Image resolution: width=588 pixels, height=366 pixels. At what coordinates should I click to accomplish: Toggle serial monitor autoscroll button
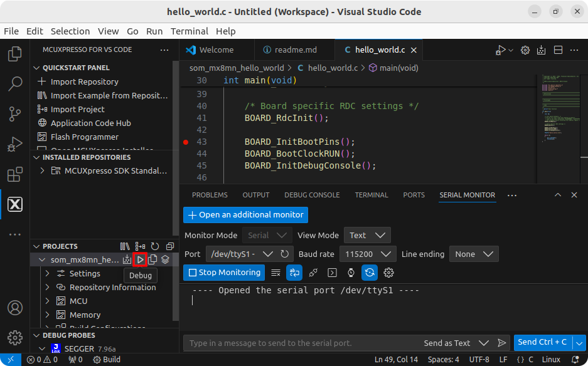[294, 273]
